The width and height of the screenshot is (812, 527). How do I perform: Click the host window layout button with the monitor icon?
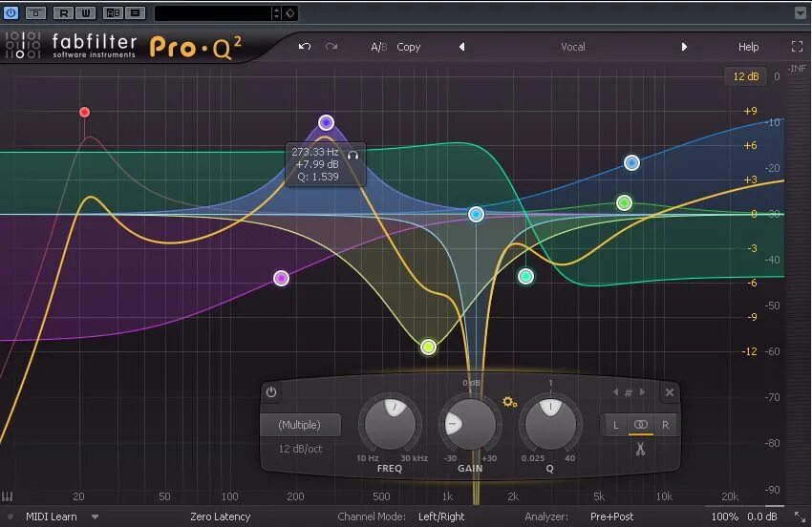coord(35,13)
